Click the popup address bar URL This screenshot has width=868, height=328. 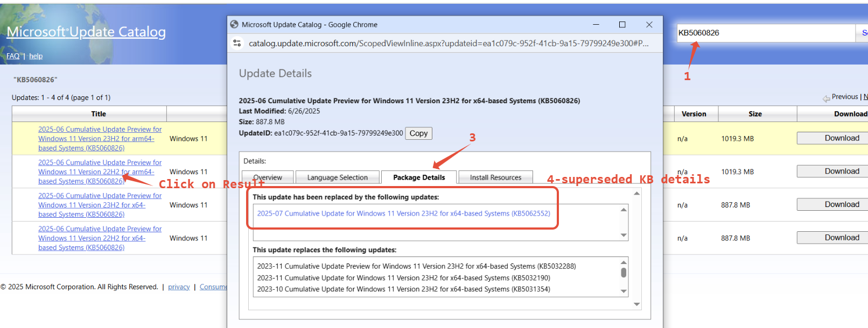[449, 43]
